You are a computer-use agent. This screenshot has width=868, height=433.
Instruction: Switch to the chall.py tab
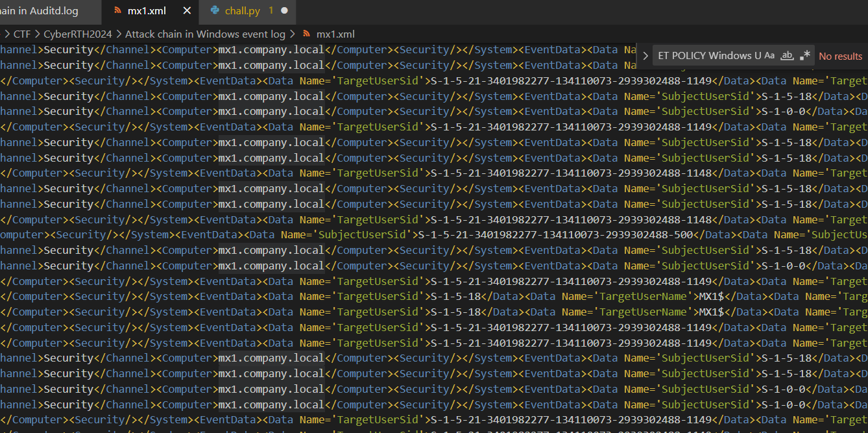(x=243, y=10)
